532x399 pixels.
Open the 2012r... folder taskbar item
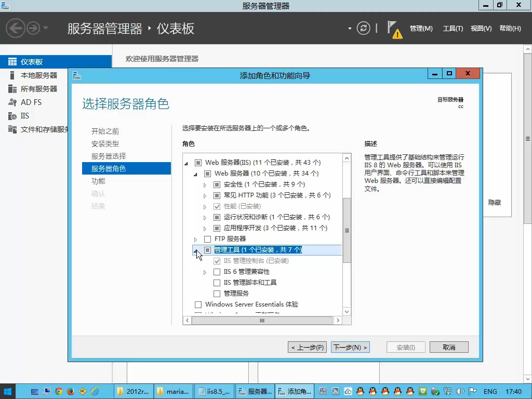[x=134, y=392]
